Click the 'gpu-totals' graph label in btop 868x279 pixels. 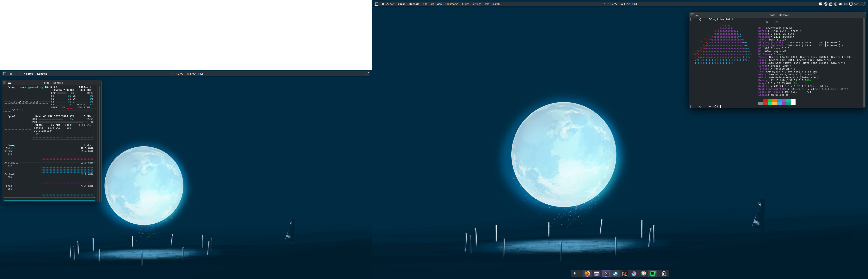pyautogui.click(x=31, y=102)
